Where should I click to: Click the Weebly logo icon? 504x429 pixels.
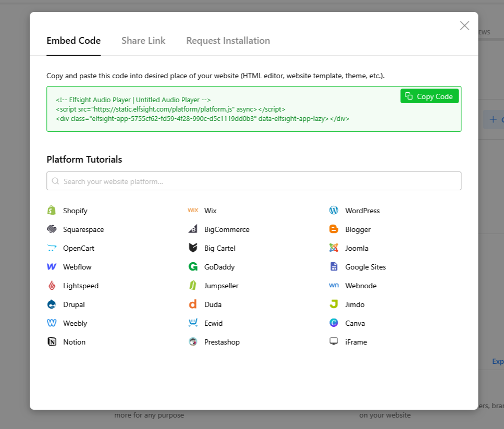pyautogui.click(x=52, y=323)
